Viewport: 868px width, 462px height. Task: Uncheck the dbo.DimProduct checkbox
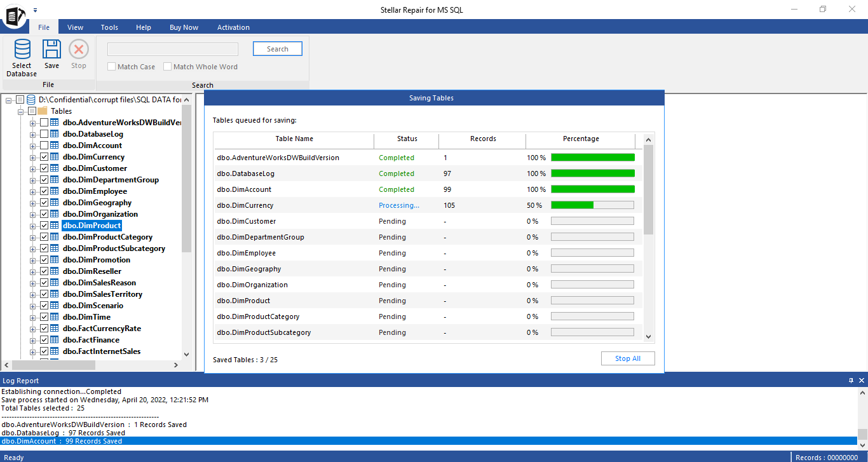[44, 226]
